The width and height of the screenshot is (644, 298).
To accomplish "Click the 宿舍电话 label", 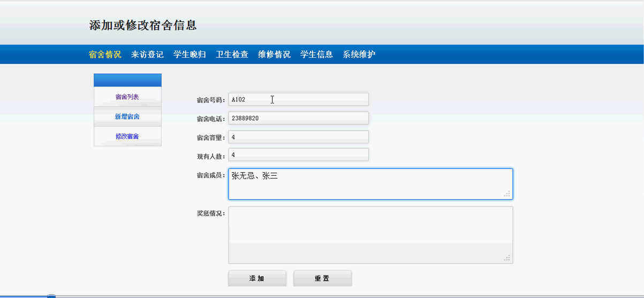I will point(211,119).
